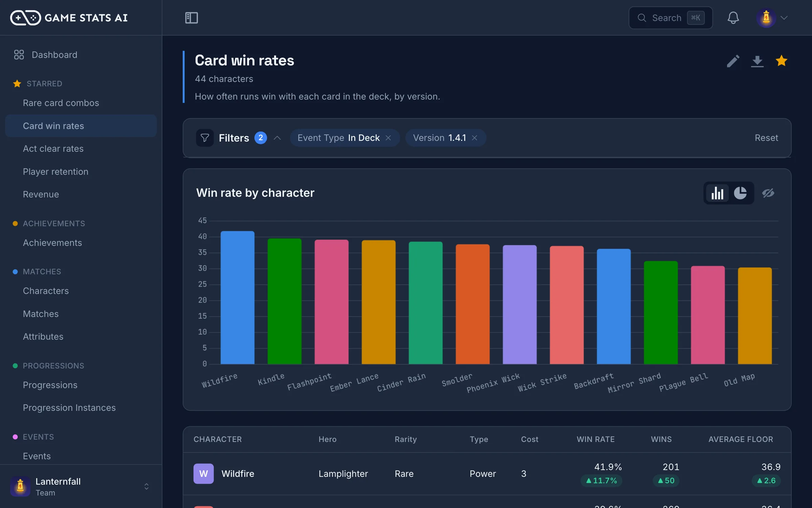The height and width of the screenshot is (508, 812).
Task: Click the Kindle green bar
Action: tap(285, 301)
